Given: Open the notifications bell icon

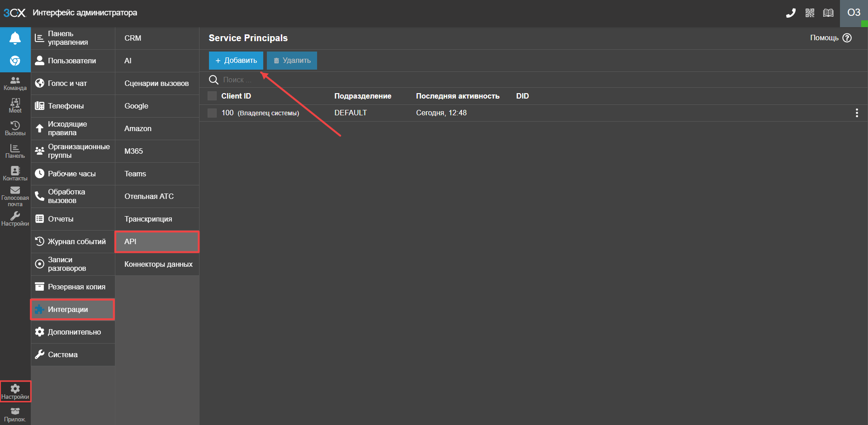Looking at the screenshot, I should click(15, 38).
